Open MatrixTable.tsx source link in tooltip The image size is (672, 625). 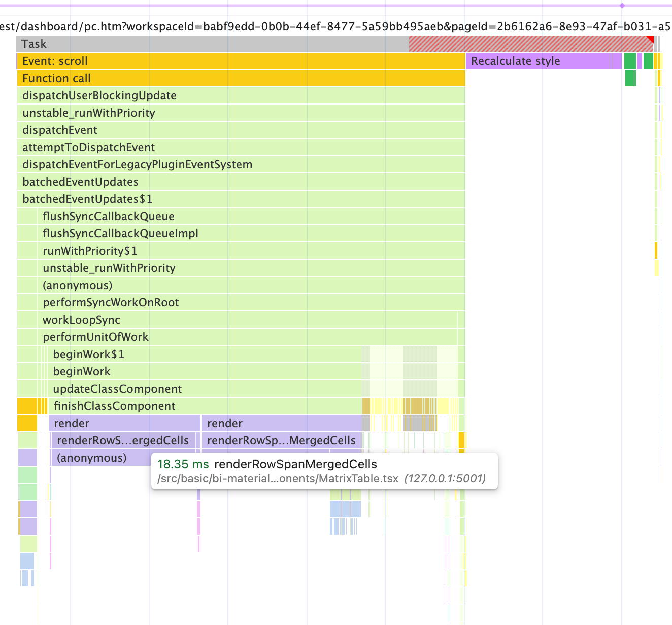pos(278,478)
